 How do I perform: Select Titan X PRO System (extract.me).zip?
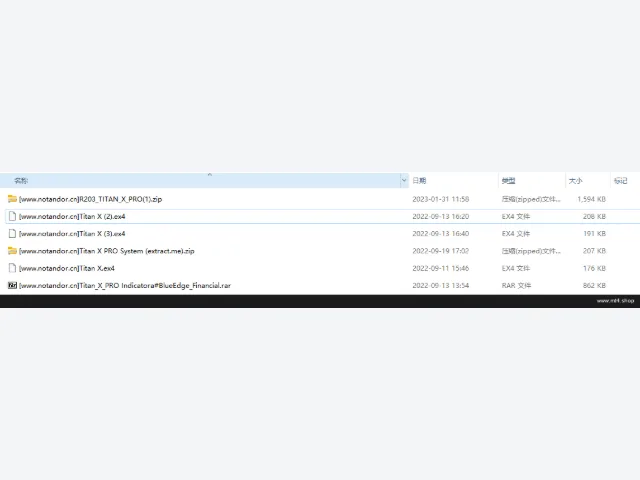click(x=107, y=251)
